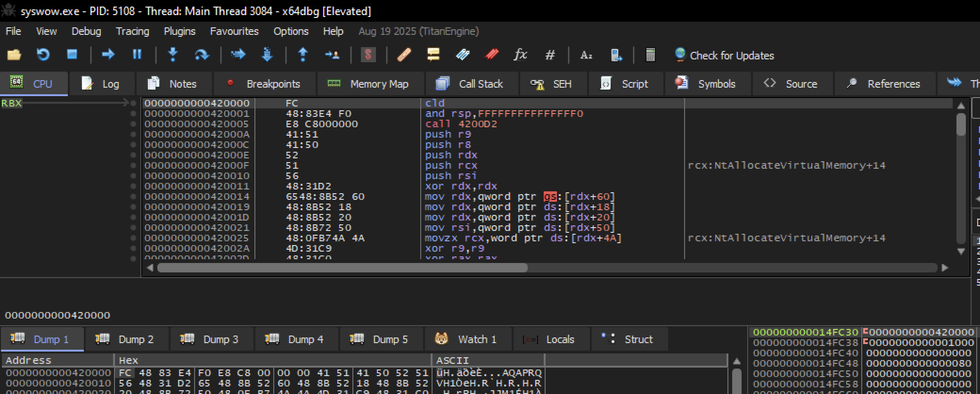This screenshot has height=394, width=980.
Task: Open the Plugins menu
Action: click(180, 31)
